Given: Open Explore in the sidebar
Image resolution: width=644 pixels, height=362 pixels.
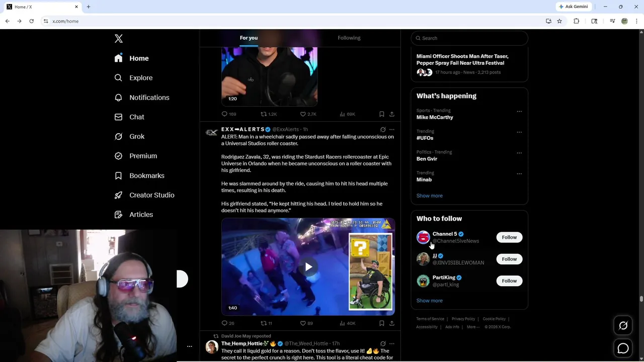Looking at the screenshot, I should (133, 78).
